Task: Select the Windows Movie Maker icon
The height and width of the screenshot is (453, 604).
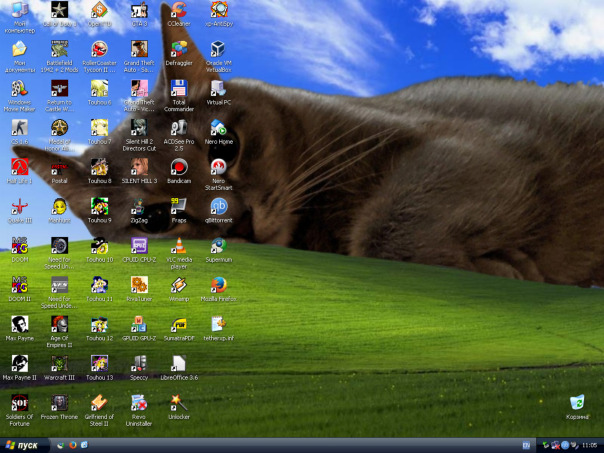Action: [19, 89]
